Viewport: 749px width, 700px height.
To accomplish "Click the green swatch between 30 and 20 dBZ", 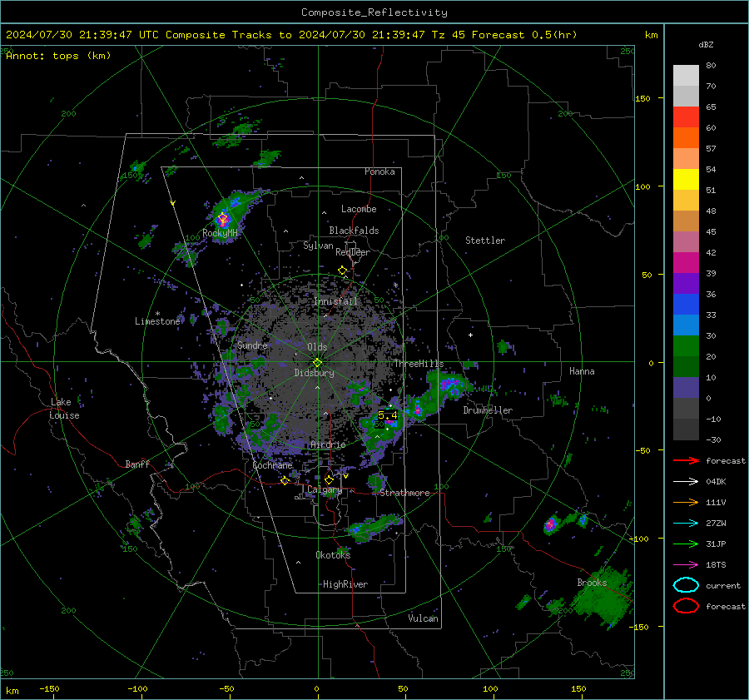I will pyautogui.click(x=686, y=346).
